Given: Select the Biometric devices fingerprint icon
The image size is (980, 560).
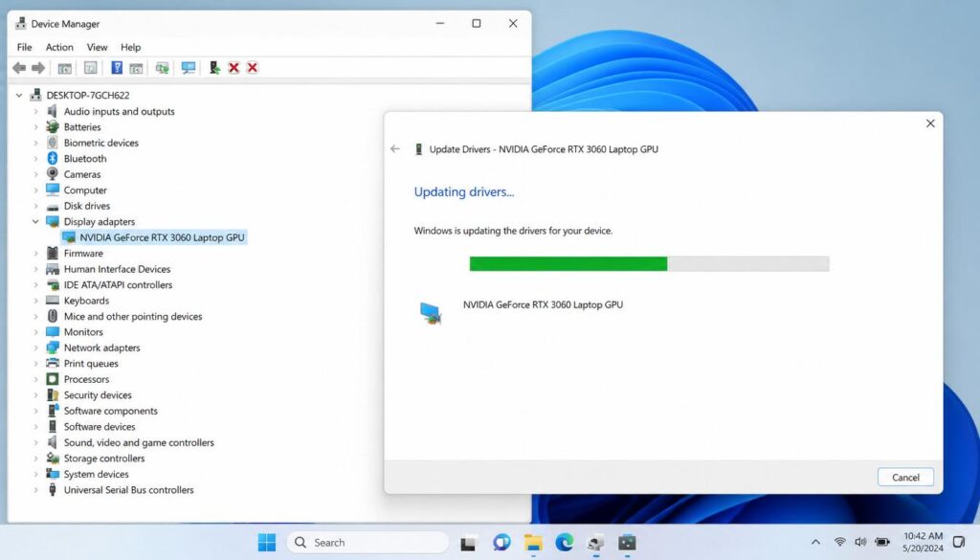Looking at the screenshot, I should pyautogui.click(x=53, y=143).
